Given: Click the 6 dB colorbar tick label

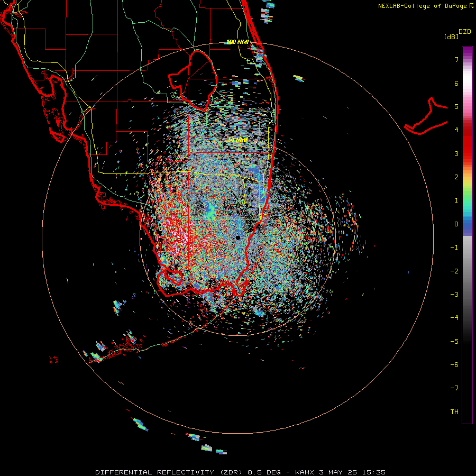Looking at the screenshot, I should pos(456,83).
